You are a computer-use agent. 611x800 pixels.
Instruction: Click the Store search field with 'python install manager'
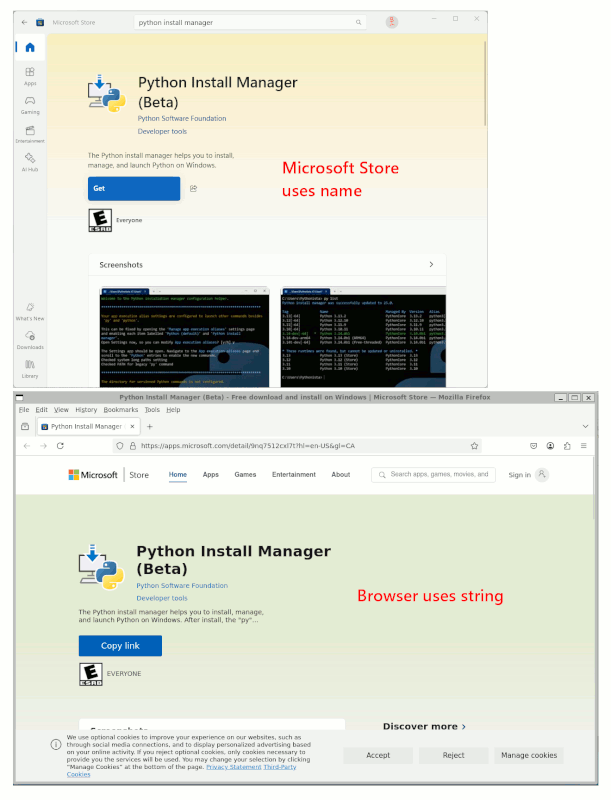click(x=250, y=22)
